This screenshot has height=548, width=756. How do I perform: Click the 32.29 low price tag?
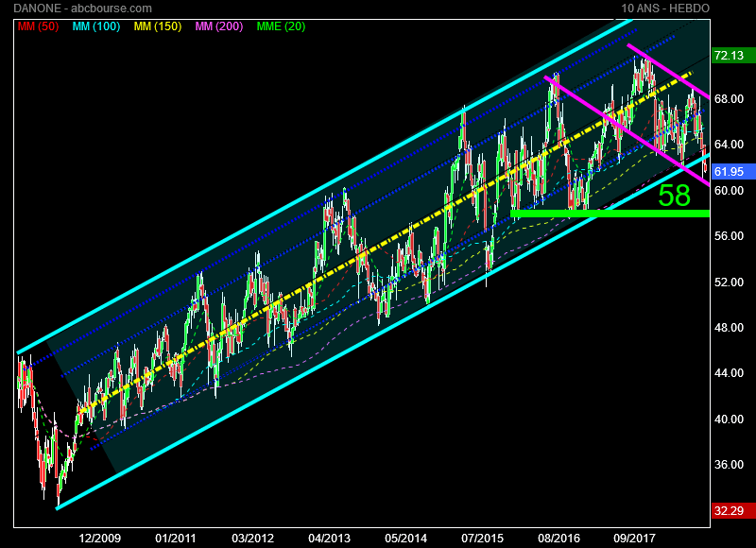(733, 510)
